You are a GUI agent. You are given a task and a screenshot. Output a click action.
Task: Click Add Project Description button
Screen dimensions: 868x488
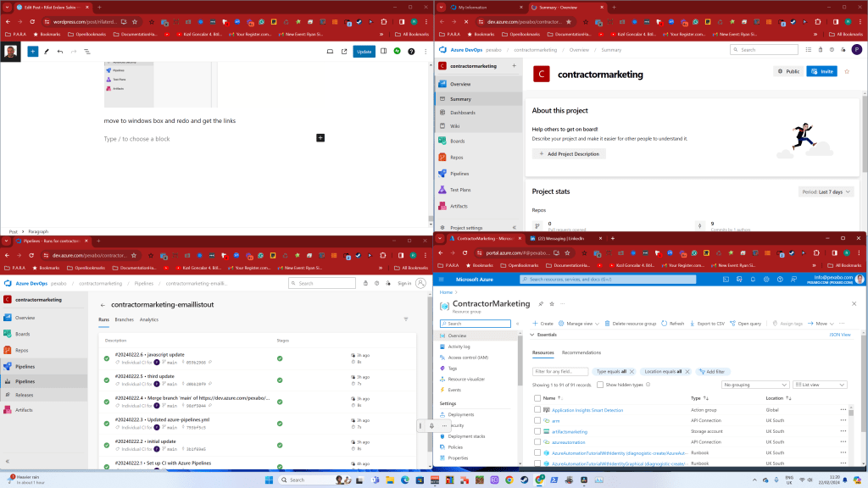click(x=569, y=154)
